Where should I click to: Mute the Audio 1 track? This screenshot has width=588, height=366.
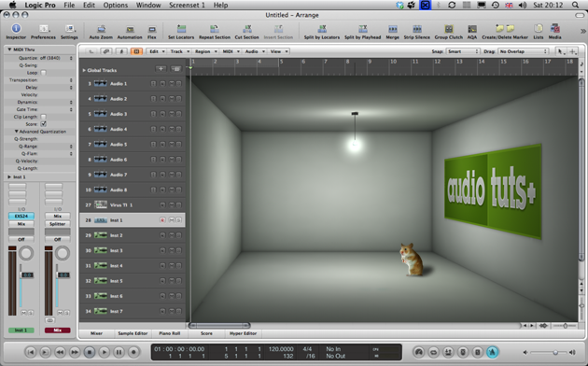(172, 84)
